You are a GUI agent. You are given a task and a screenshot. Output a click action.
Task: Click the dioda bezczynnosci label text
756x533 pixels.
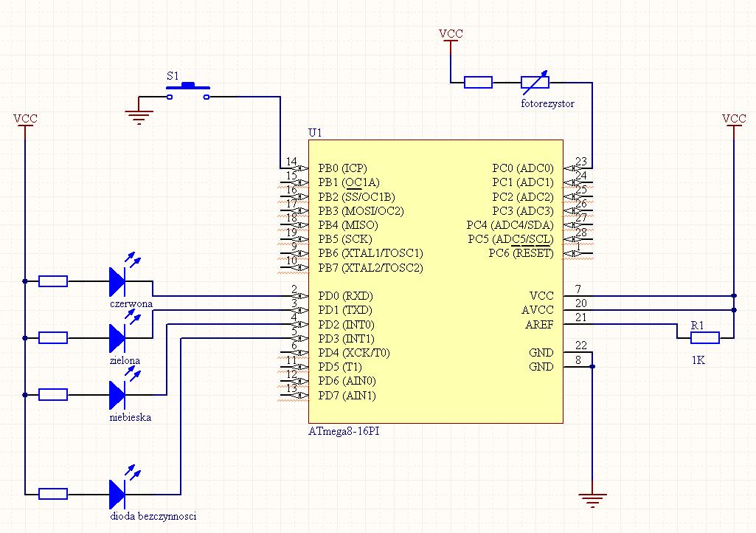pyautogui.click(x=153, y=516)
